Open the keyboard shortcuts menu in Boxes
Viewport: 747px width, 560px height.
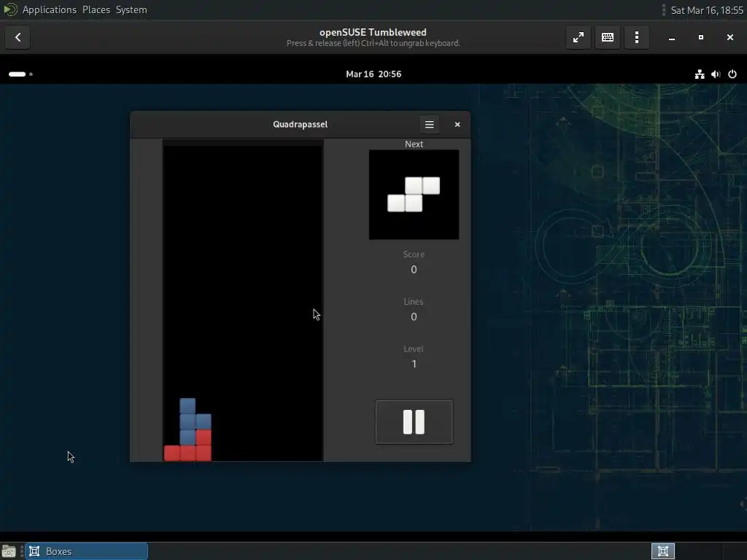(x=608, y=37)
